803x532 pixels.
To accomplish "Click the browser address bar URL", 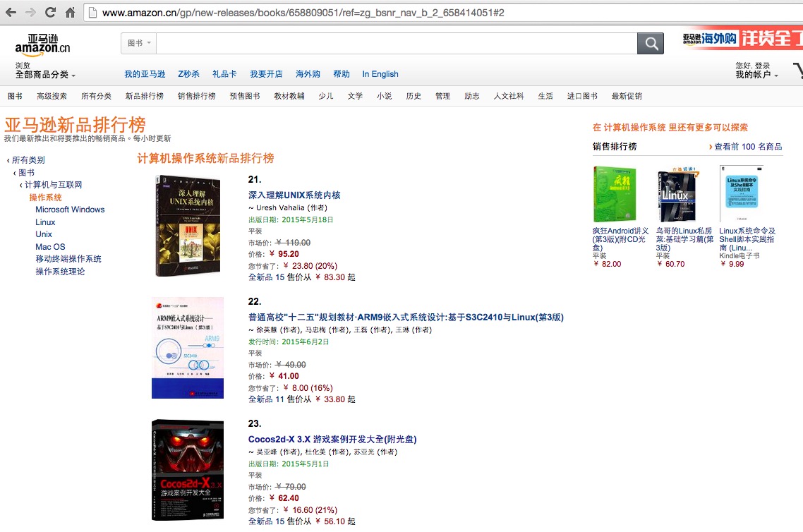I will click(x=303, y=13).
